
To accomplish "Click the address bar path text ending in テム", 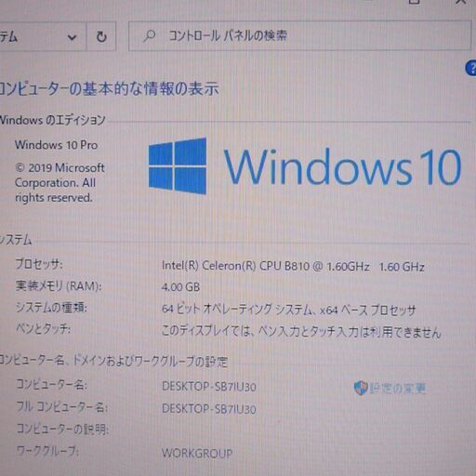I will click(8, 36).
